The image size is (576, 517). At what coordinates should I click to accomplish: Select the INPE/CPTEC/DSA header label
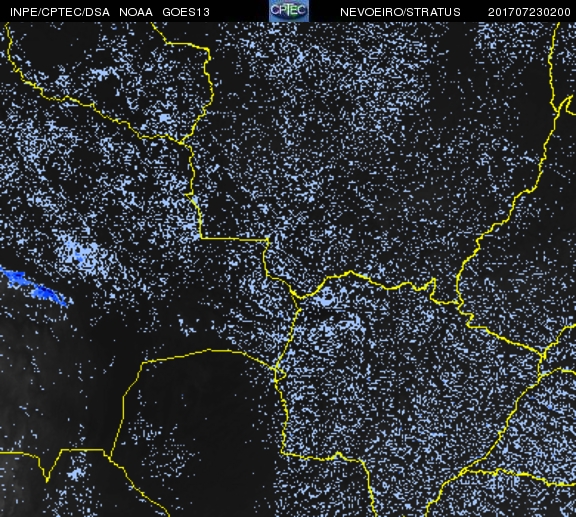coord(60,12)
